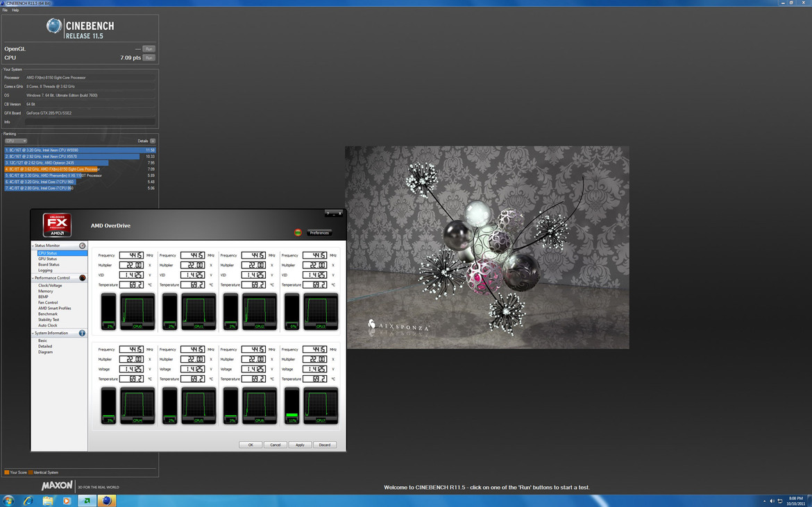Open the Help menu in Cinebench
Screen dimensions: 812x507
pyautogui.click(x=15, y=10)
